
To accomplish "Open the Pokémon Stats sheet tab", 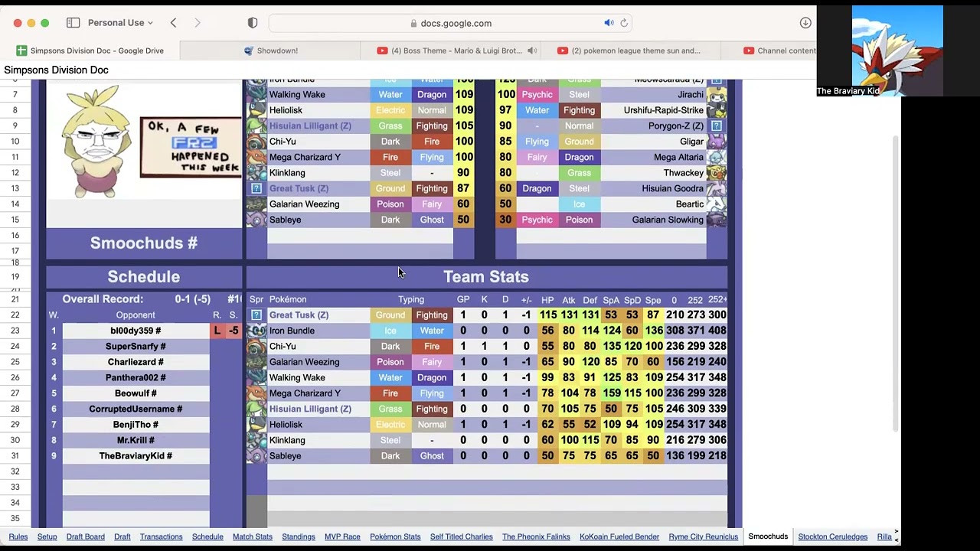I will point(395,536).
